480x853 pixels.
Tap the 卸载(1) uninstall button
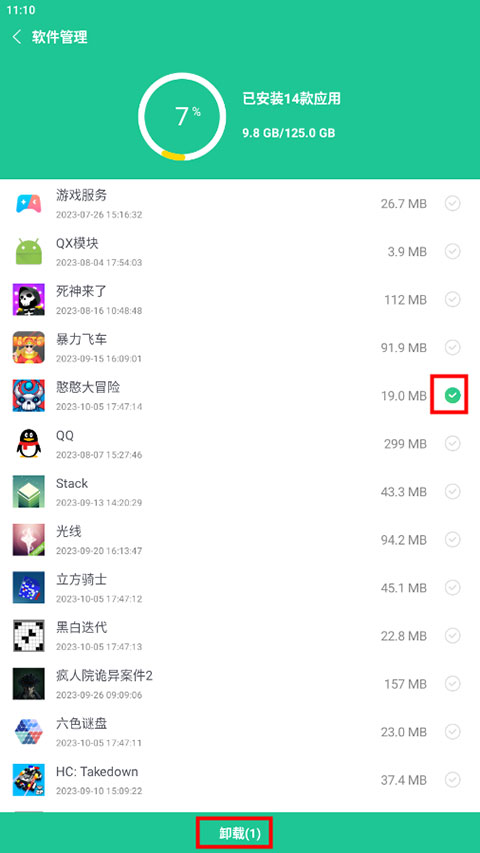click(240, 833)
